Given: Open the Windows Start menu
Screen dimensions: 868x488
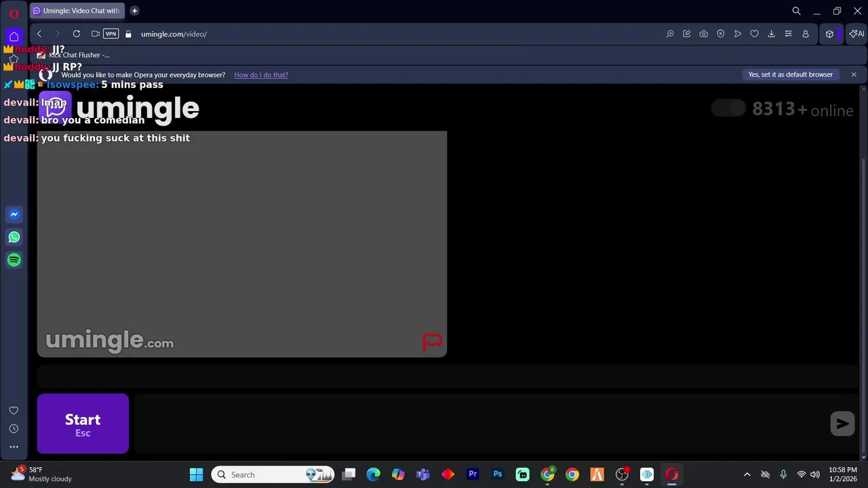Looking at the screenshot, I should click(x=196, y=474).
